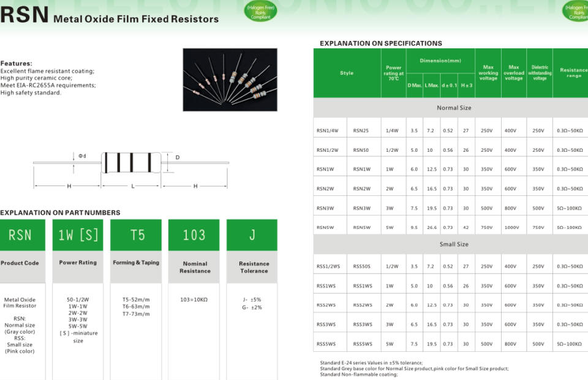Click 'EXPLANATION ON PART NUMBERS' heading

pos(60,212)
